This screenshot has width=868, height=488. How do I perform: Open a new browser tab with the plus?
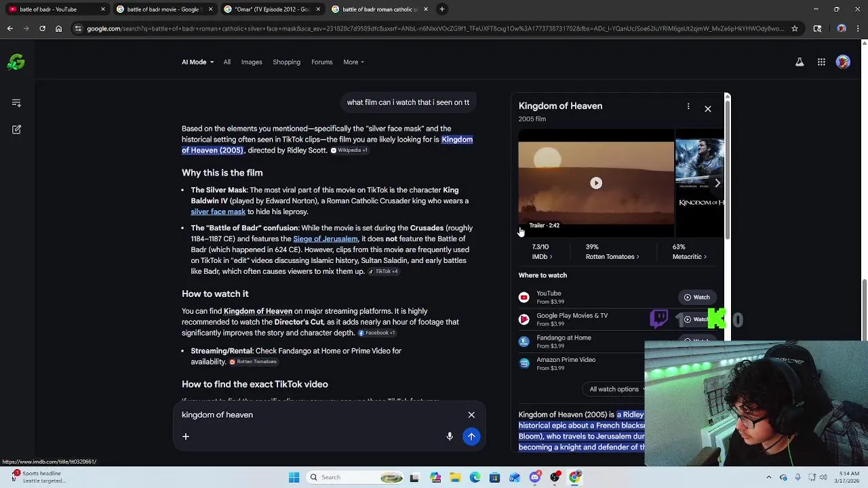(441, 9)
